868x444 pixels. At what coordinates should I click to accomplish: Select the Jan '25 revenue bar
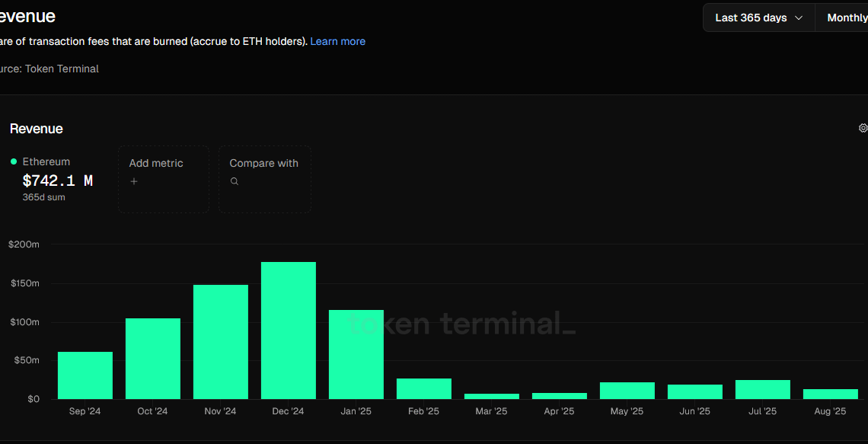(x=356, y=354)
